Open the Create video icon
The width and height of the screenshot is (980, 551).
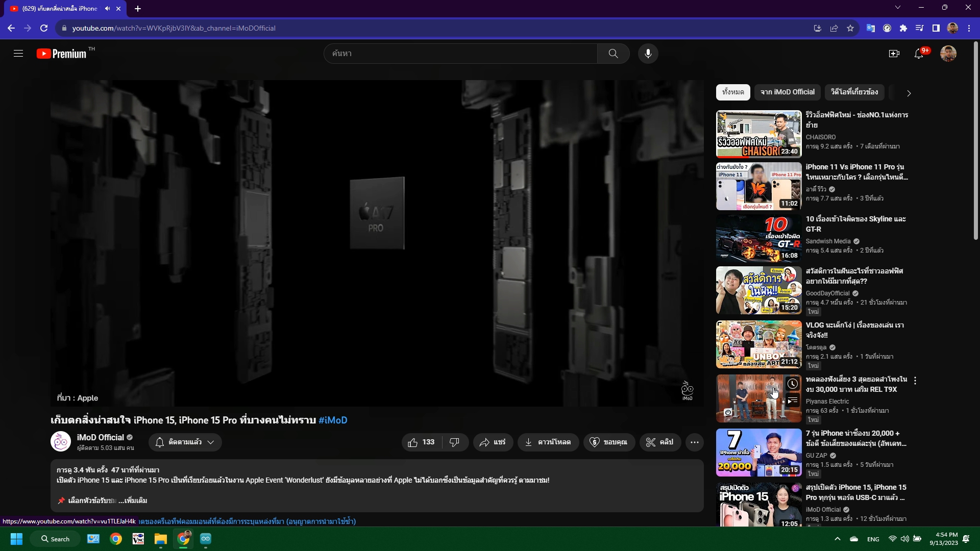894,54
